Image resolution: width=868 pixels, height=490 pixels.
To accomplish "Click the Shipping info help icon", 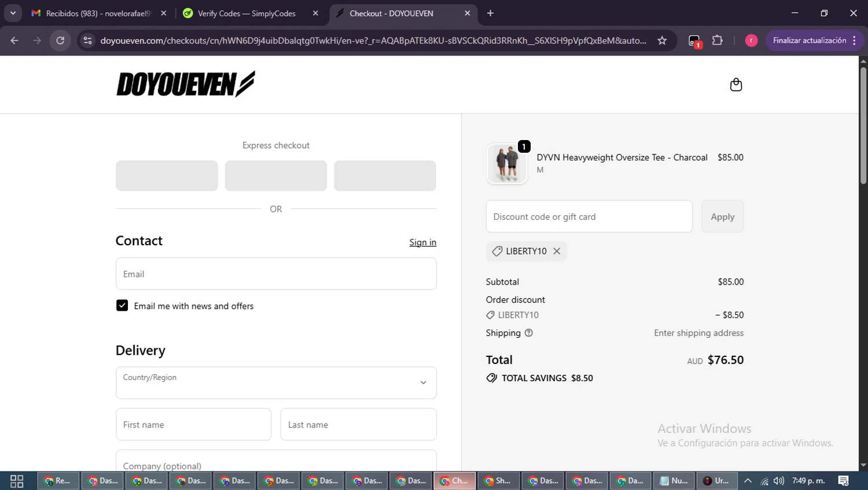I will click(528, 333).
